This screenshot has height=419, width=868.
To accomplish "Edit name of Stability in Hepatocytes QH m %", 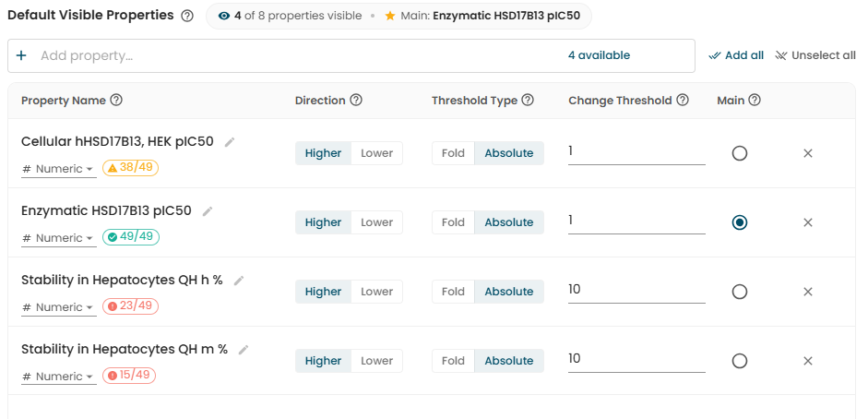I will pos(244,350).
